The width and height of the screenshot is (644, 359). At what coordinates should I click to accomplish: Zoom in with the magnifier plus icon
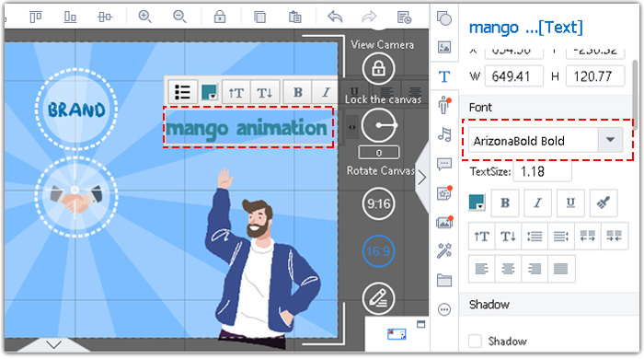coord(144,17)
